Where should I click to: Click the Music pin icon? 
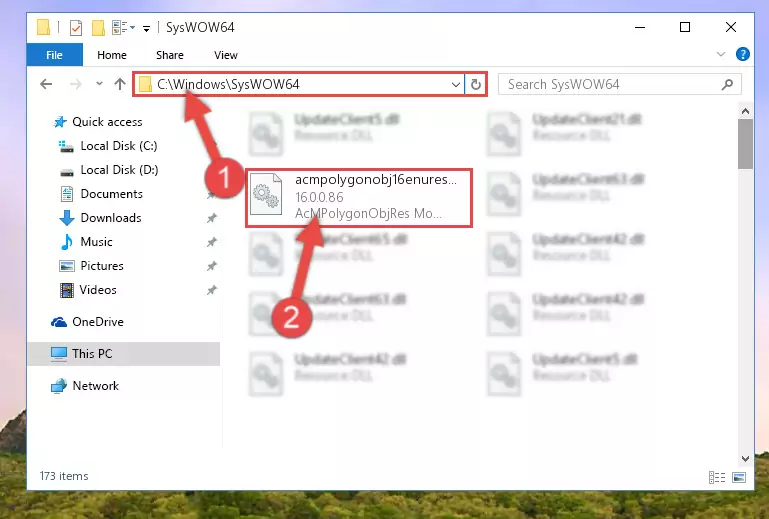[x=211, y=242]
